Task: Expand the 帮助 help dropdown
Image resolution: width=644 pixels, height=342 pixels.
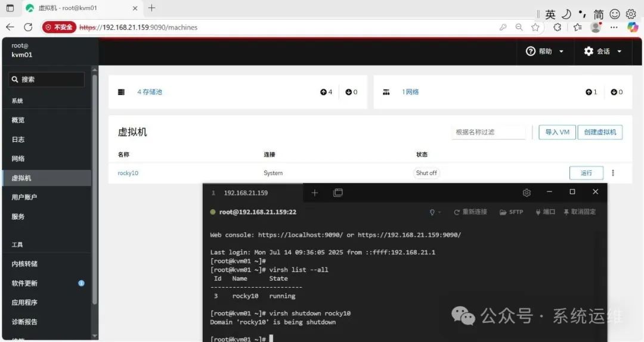Action: pyautogui.click(x=544, y=51)
